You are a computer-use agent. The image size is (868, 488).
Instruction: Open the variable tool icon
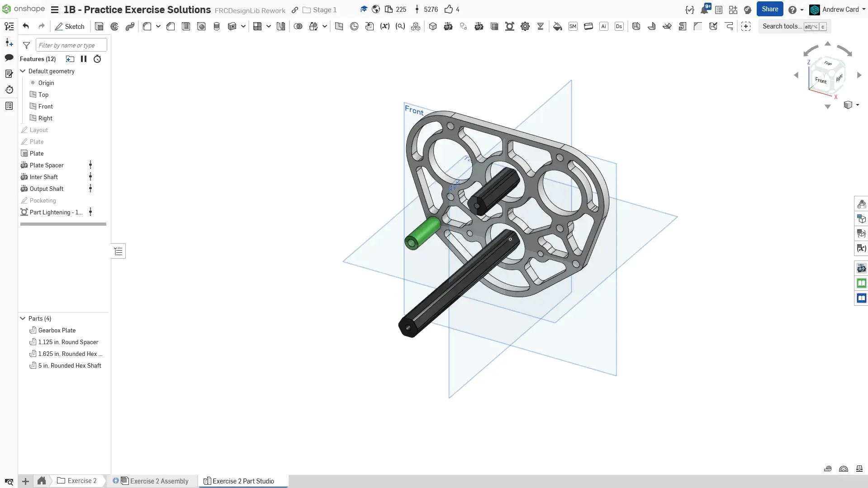385,27
